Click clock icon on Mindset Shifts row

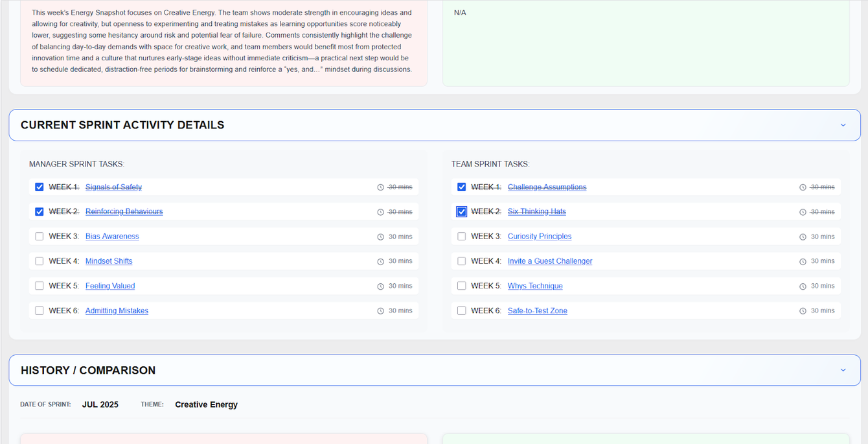(x=381, y=261)
